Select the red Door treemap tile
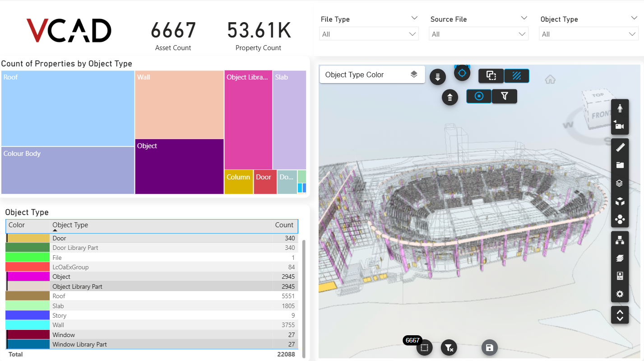 click(x=265, y=182)
